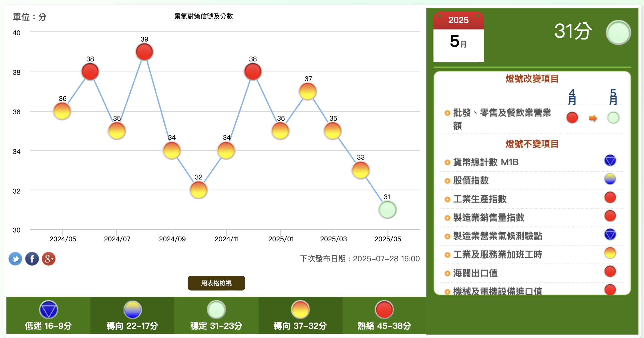Viewport: 644px width, 338px height.
Task: Open 用表格檢視 table view button
Action: pos(216,283)
